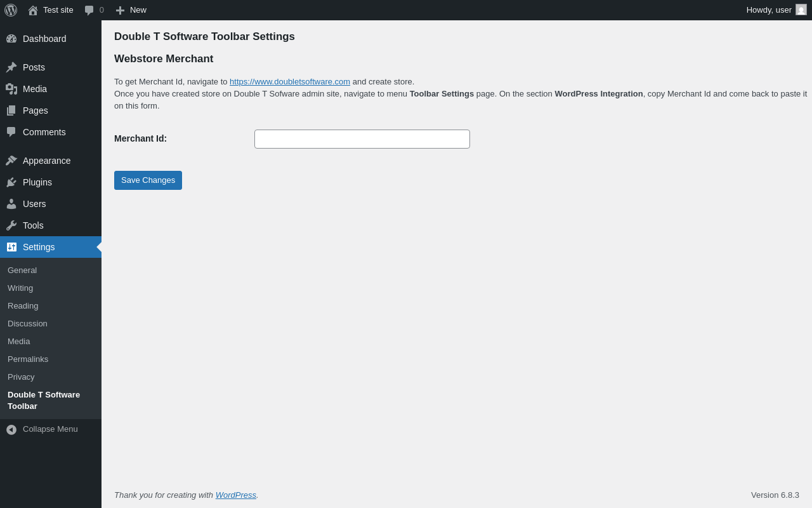Collapse the sidebar menu
The image size is (812, 508).
point(43,429)
